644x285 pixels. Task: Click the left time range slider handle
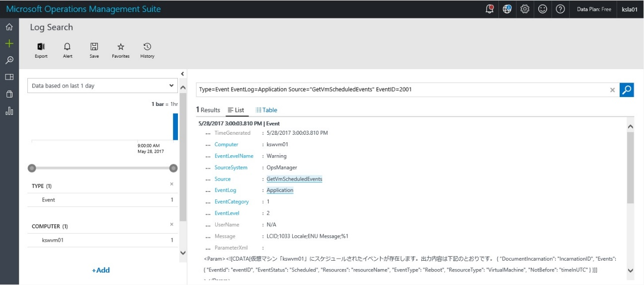(x=32, y=168)
